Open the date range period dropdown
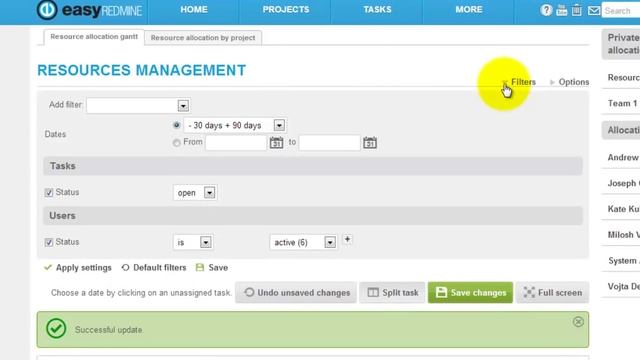 point(235,125)
